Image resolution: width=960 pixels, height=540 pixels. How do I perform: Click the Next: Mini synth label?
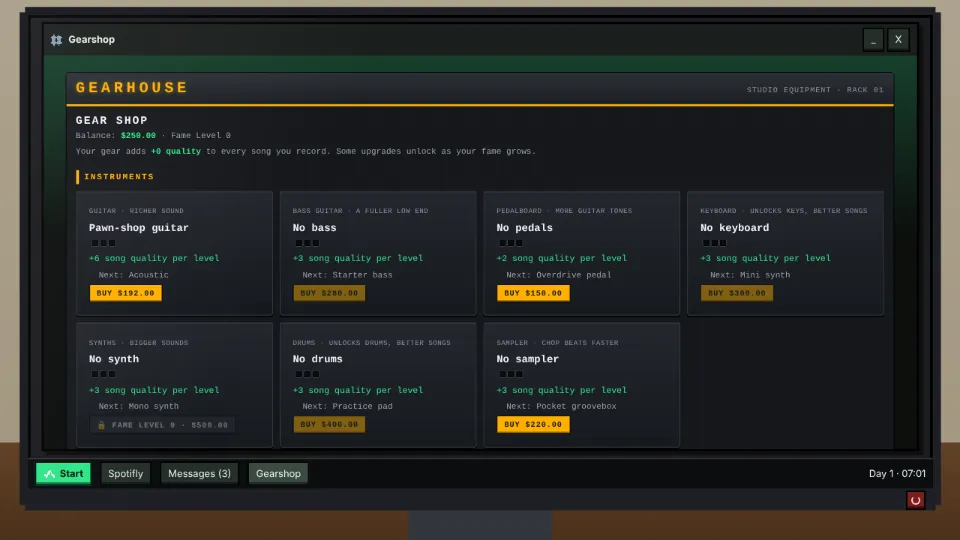(x=750, y=275)
